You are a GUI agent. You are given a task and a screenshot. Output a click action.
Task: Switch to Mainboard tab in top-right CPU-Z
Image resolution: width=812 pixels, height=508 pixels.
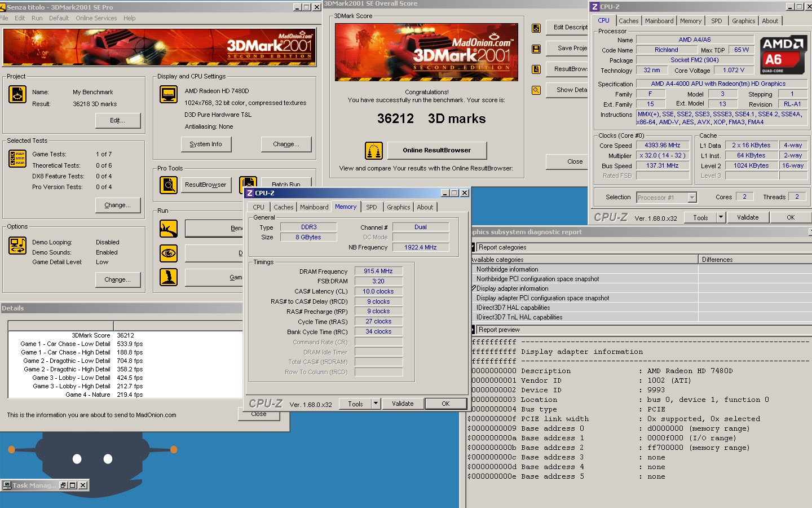coord(659,21)
